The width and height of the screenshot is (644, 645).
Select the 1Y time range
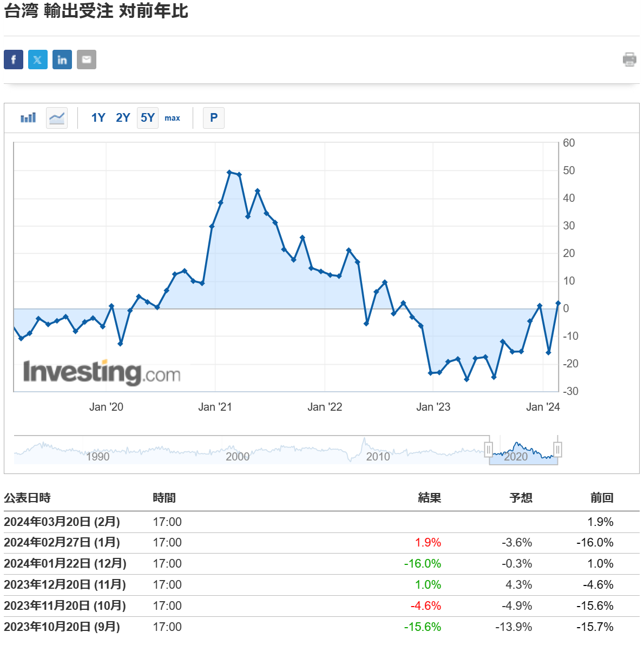98,117
